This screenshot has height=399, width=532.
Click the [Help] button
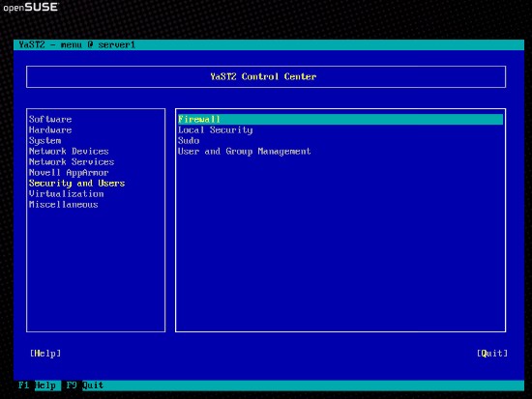45,354
